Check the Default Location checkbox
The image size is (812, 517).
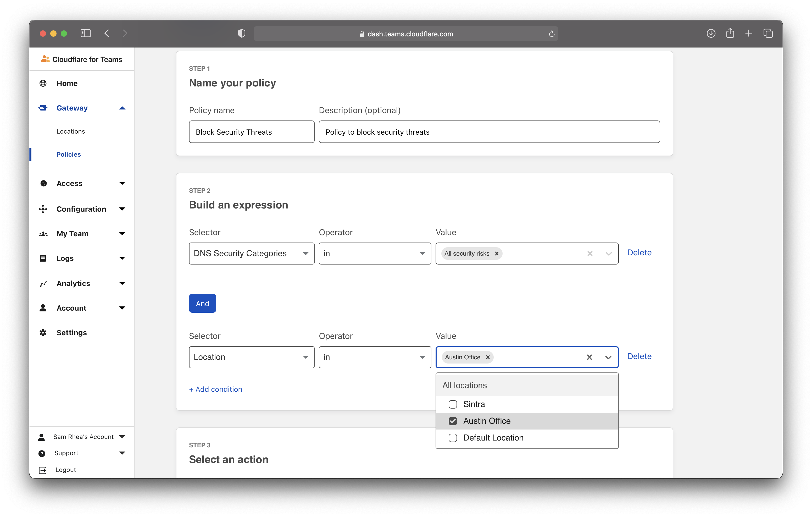[453, 438]
